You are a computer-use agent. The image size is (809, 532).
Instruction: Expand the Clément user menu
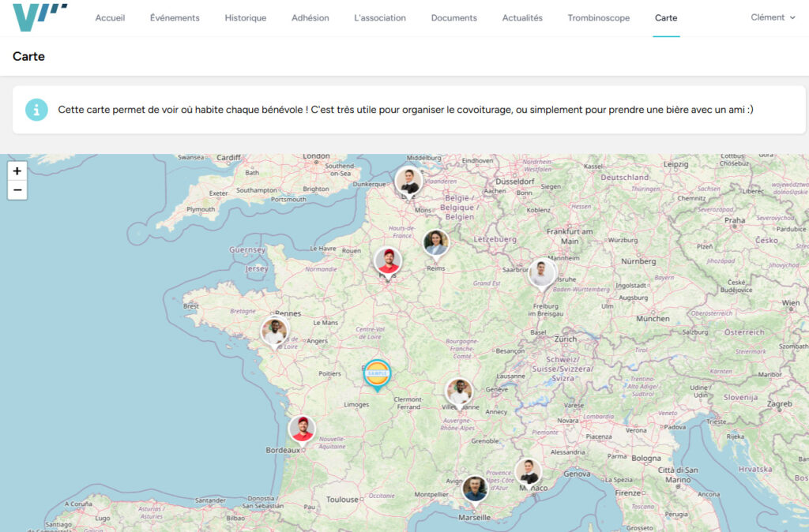pyautogui.click(x=773, y=17)
